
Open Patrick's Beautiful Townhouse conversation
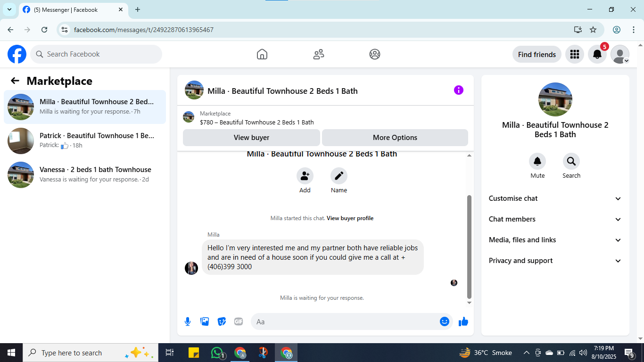pos(85,141)
